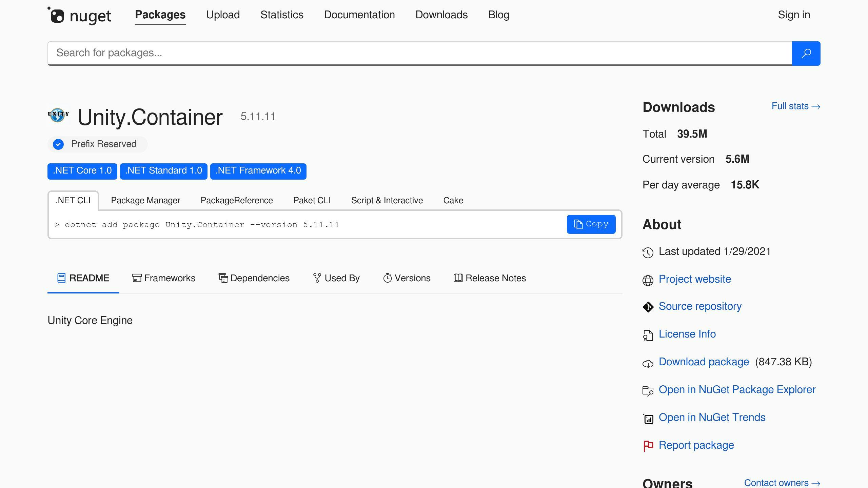
Task: Click the Open in NuGet Trends link
Action: coord(712,418)
